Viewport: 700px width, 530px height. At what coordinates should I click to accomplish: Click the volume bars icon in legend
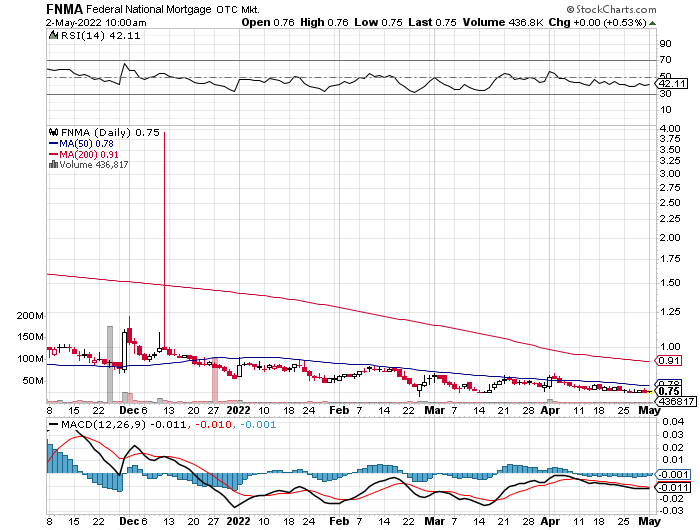[x=54, y=164]
